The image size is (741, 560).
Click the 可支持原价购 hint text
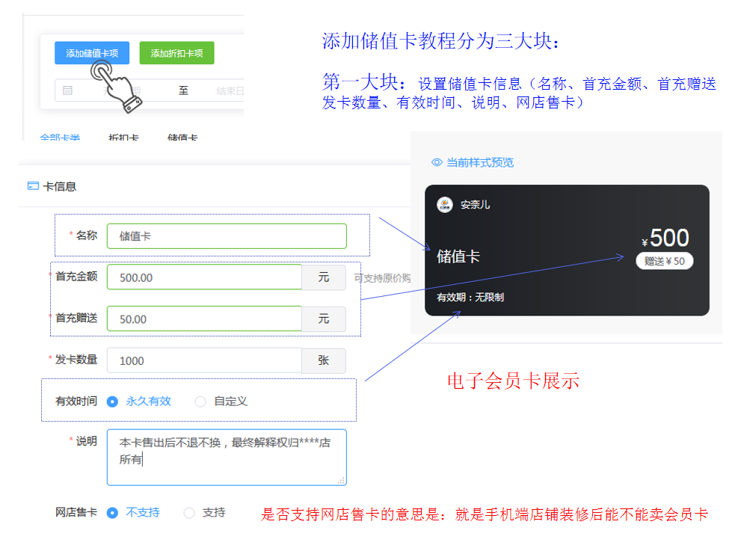coord(382,278)
